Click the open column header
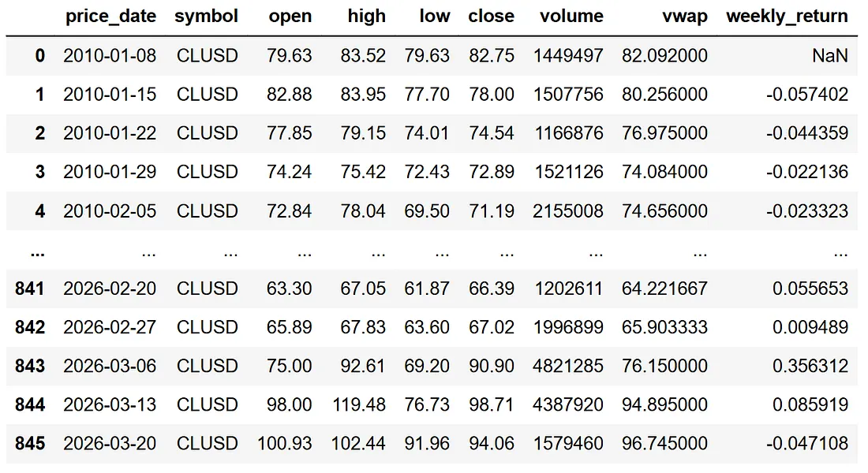 click(290, 17)
